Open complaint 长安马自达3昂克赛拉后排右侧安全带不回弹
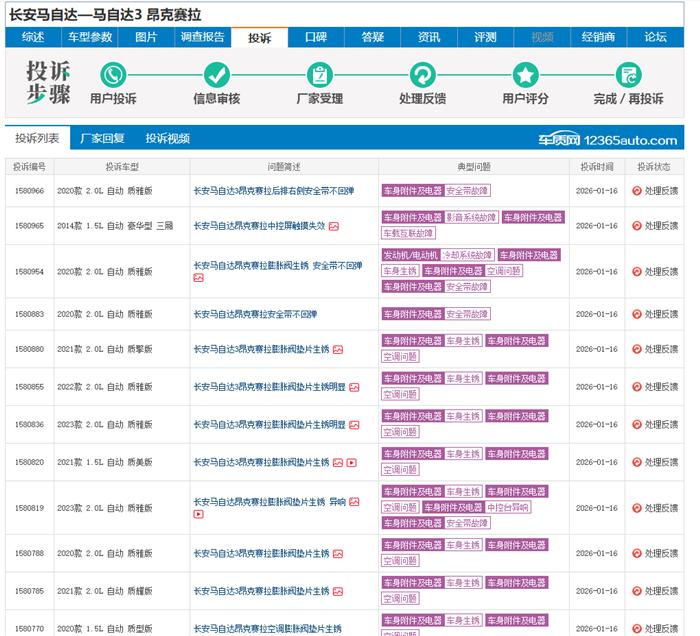The image size is (700, 636). (x=273, y=190)
